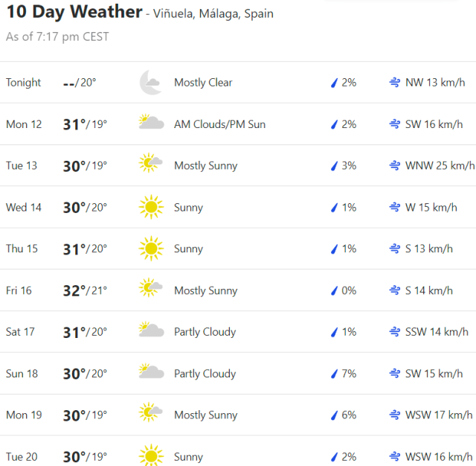Click the partly cloudy icon for Sat 17
This screenshot has width=476, height=466.
[151, 331]
